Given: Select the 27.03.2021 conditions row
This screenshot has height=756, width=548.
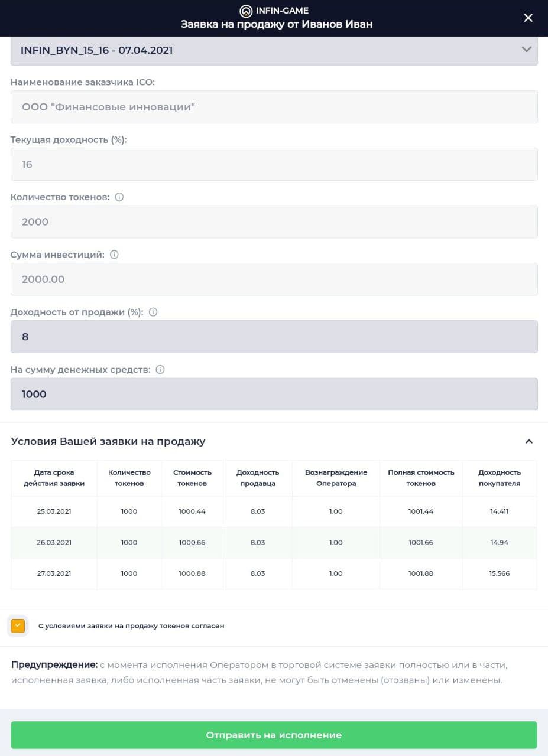Looking at the screenshot, I should 274,573.
